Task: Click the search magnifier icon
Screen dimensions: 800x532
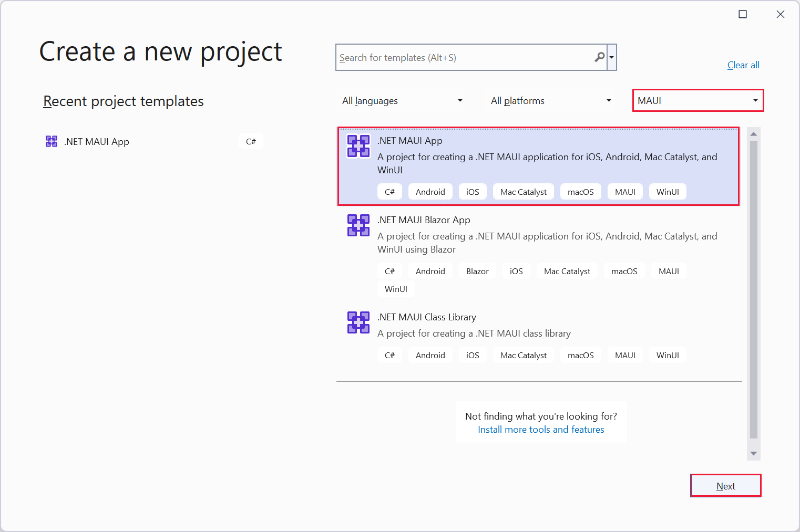Action: coord(599,57)
